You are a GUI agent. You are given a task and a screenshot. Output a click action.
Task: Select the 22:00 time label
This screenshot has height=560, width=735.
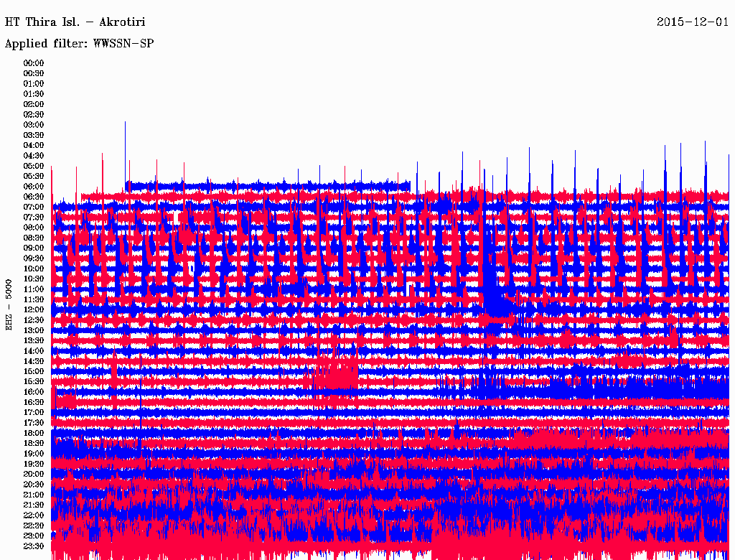click(34, 515)
